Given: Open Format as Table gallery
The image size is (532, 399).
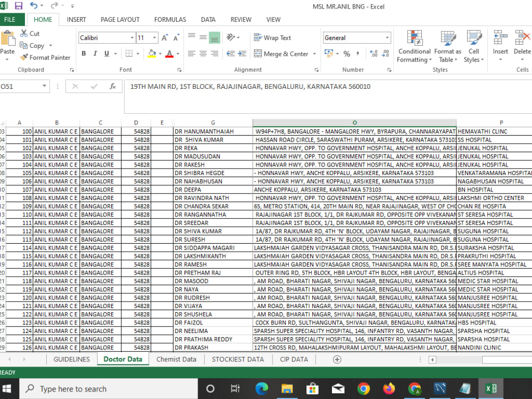Looking at the screenshot, I should click(448, 46).
